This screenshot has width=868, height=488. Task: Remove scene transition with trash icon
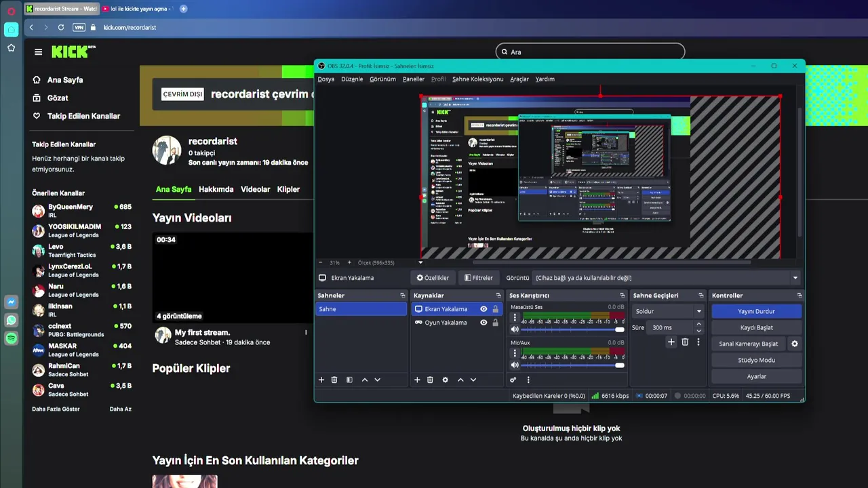[685, 342]
